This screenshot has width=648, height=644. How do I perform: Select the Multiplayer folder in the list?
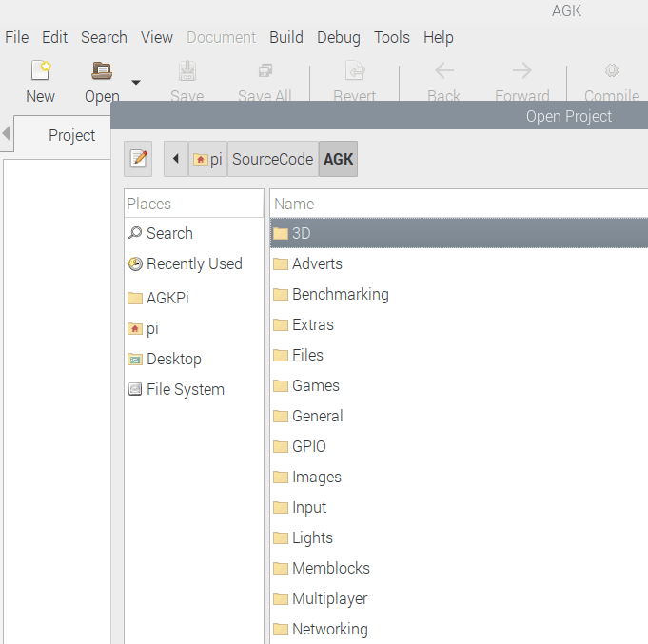click(x=329, y=598)
